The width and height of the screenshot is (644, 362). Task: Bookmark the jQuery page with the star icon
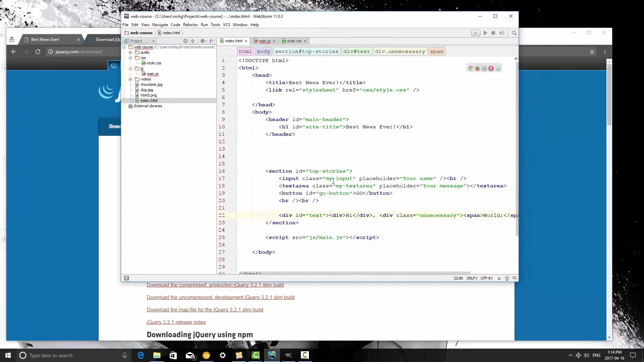592,52
